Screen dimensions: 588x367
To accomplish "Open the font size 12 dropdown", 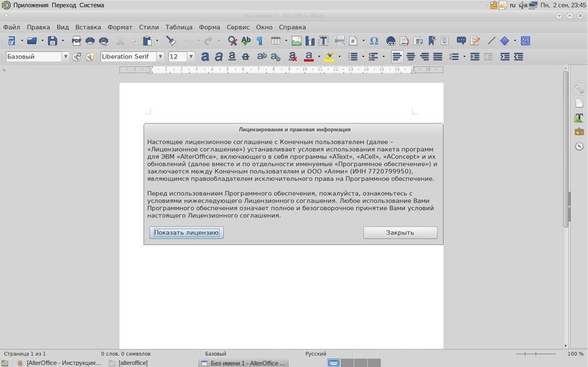I will click(190, 56).
